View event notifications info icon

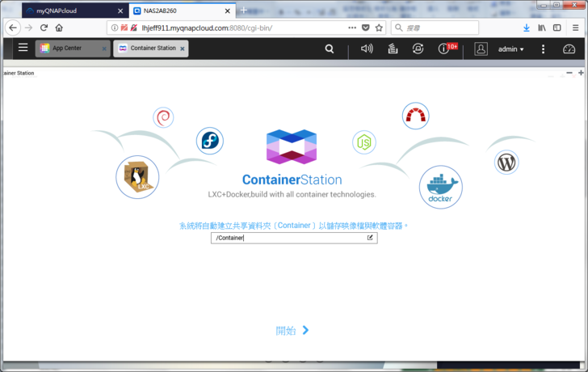[x=443, y=49]
